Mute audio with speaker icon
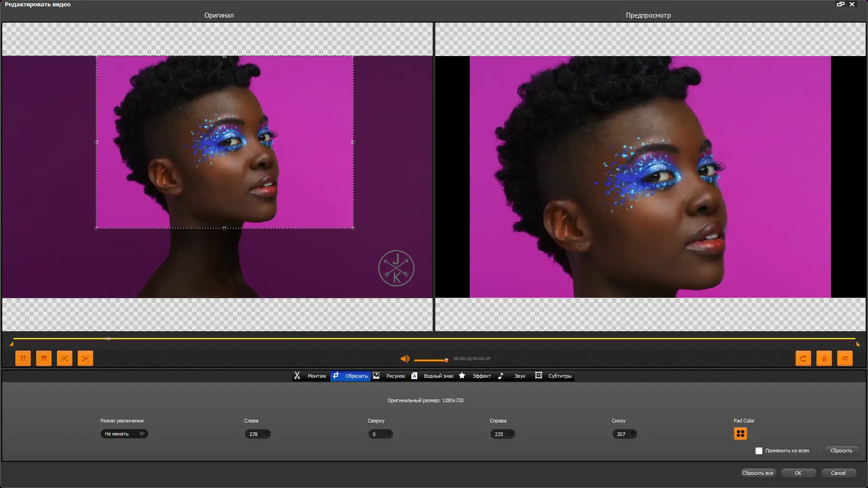868x488 pixels. [405, 359]
